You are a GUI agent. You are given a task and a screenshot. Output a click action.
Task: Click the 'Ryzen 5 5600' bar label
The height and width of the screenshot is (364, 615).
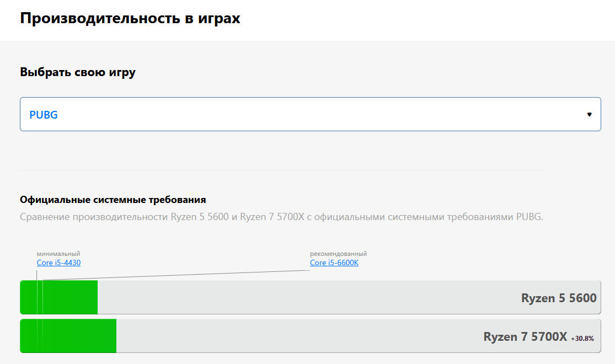coord(559,298)
